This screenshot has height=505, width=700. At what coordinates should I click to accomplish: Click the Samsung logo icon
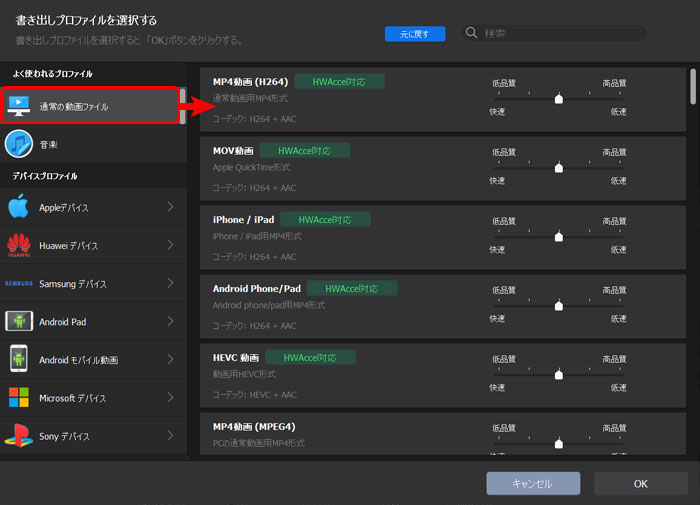coord(19,283)
